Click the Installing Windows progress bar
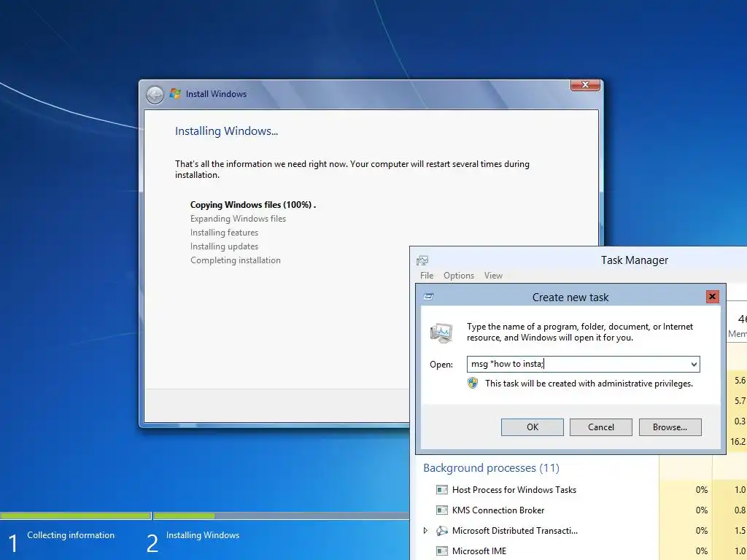 click(281, 516)
